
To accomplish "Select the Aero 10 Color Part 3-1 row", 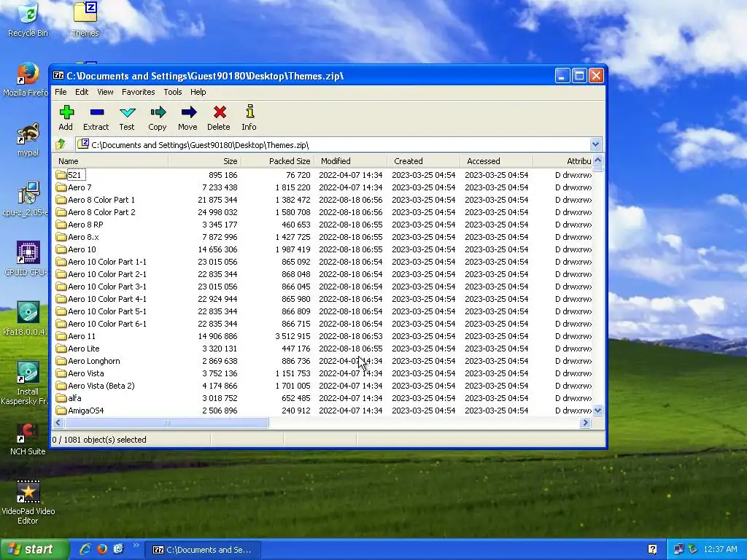I will [322, 286].
